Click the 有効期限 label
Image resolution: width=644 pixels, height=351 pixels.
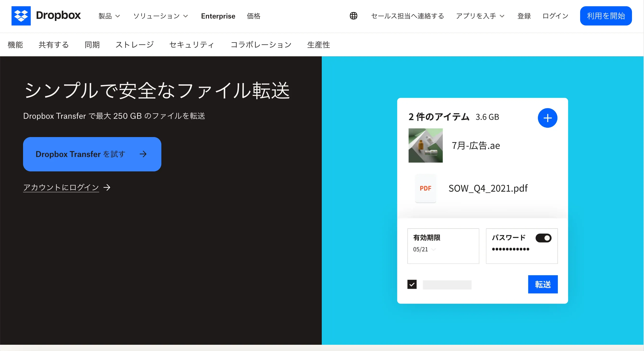[x=426, y=237]
